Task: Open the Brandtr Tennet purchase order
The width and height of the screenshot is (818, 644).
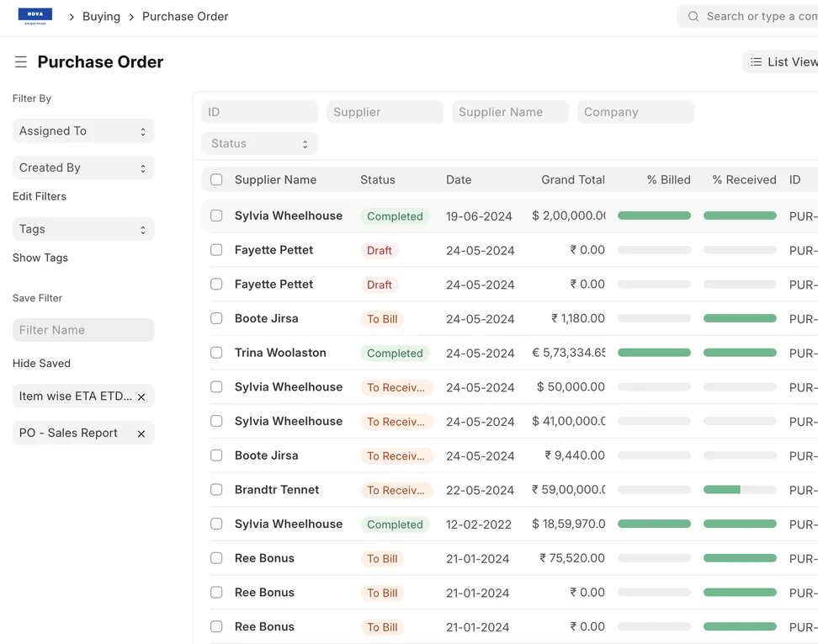Action: tap(277, 489)
